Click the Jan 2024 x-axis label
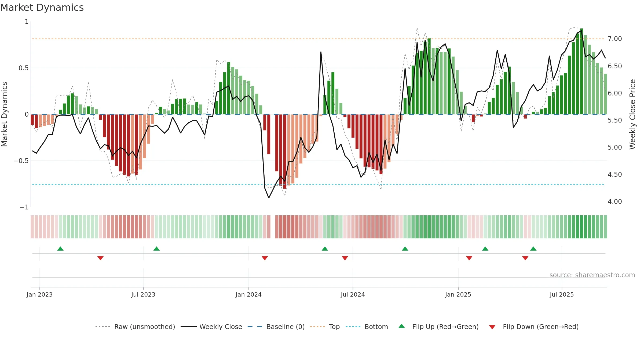The image size is (644, 362). [x=249, y=294]
